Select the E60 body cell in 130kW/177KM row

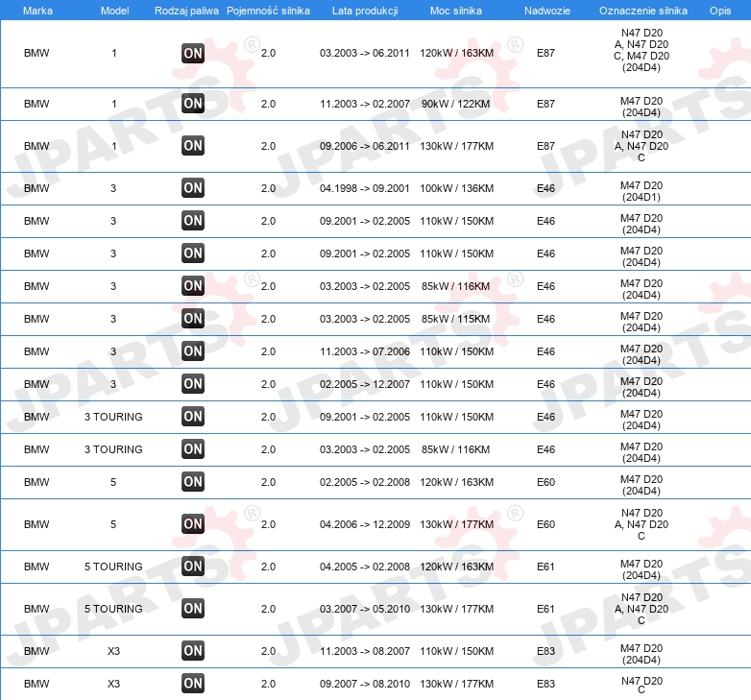(x=545, y=524)
